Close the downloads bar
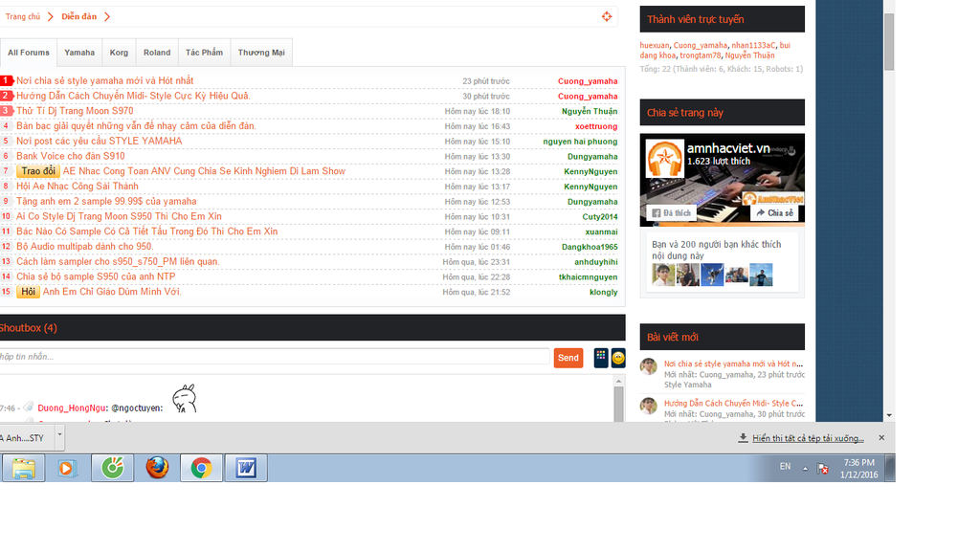 coord(881,438)
